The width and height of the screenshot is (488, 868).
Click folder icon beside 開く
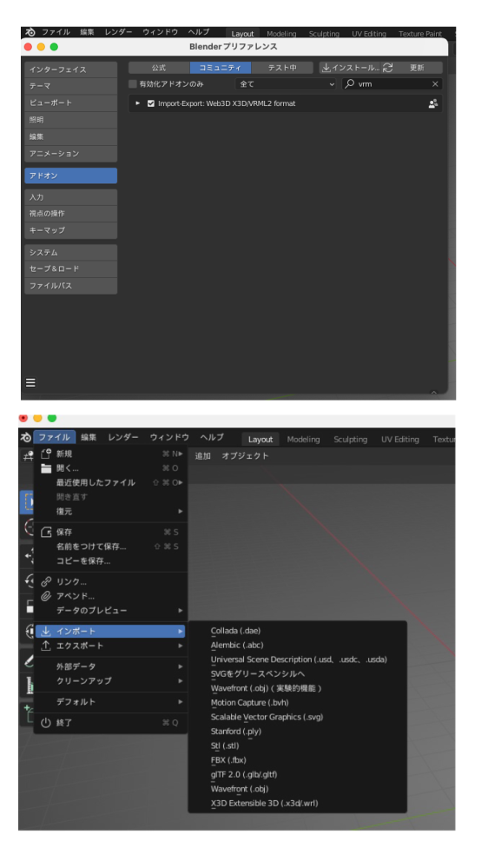pos(46,468)
